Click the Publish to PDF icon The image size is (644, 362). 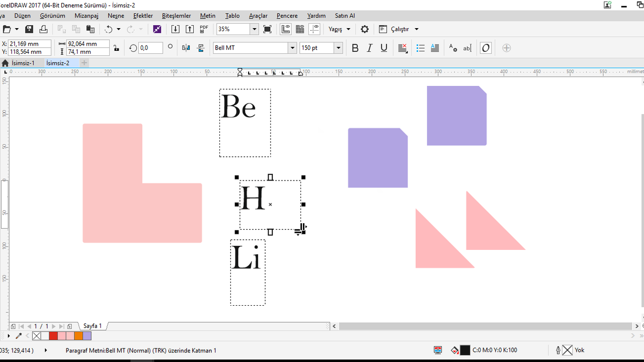(204, 29)
